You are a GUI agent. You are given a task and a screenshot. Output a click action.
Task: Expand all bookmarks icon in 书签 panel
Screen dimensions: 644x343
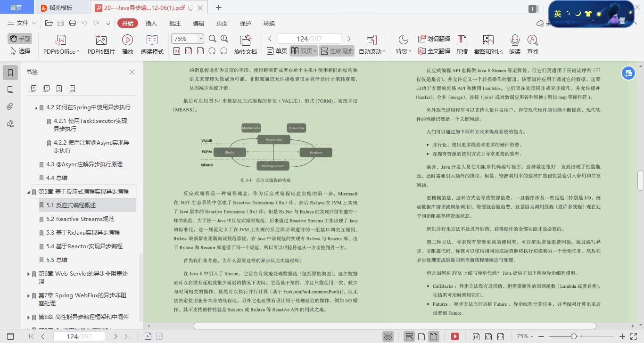[33, 88]
